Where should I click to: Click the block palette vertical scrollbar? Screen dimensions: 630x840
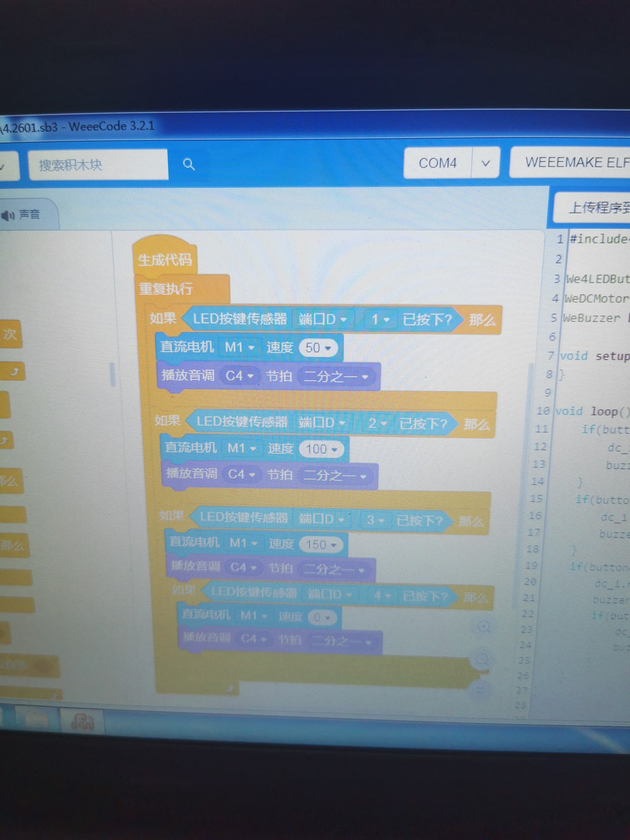click(x=112, y=374)
